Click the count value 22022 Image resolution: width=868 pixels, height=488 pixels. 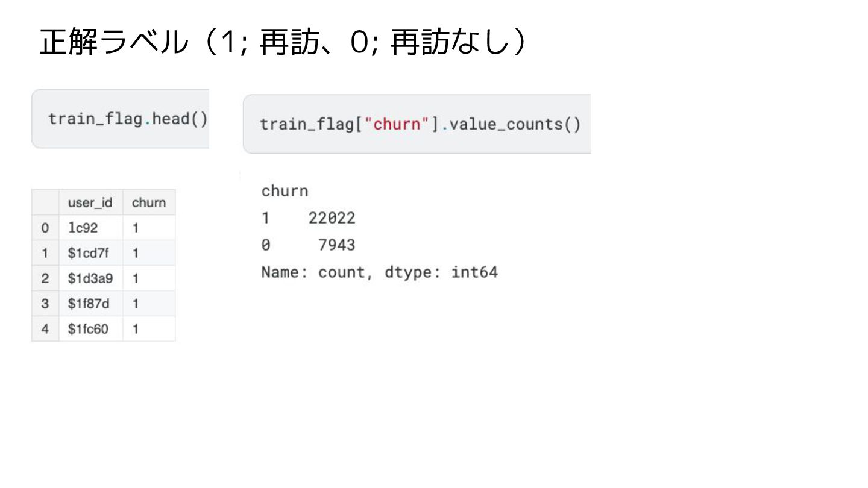[x=332, y=218]
